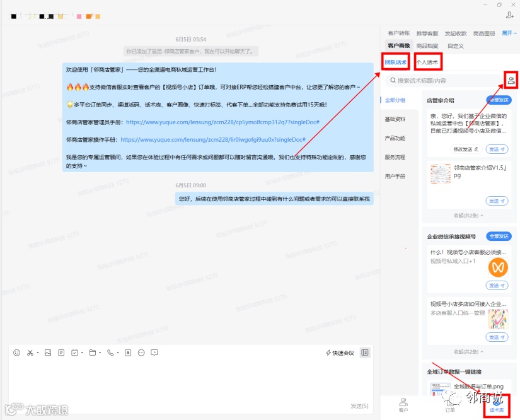Insert an image via picture icon
The height and width of the screenshot is (420, 520).
pyautogui.click(x=48, y=353)
